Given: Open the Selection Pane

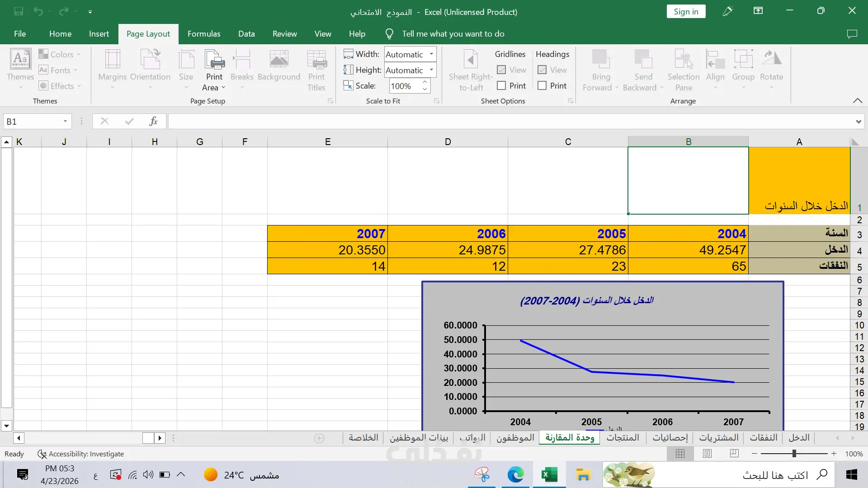Looking at the screenshot, I should tap(684, 70).
